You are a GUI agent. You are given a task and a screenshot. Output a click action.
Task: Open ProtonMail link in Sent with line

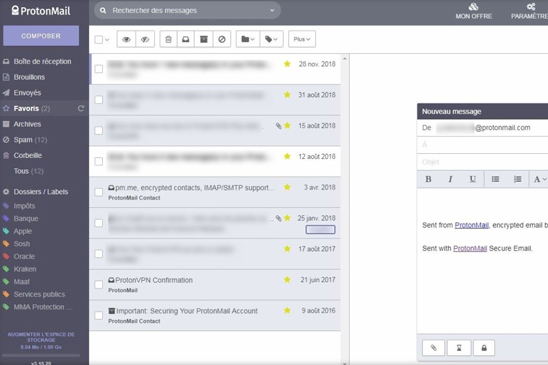tap(470, 249)
